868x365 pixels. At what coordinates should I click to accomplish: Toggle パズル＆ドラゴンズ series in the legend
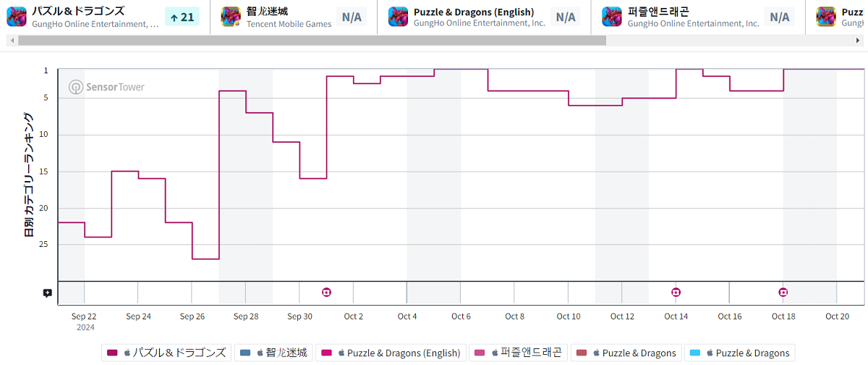166,353
